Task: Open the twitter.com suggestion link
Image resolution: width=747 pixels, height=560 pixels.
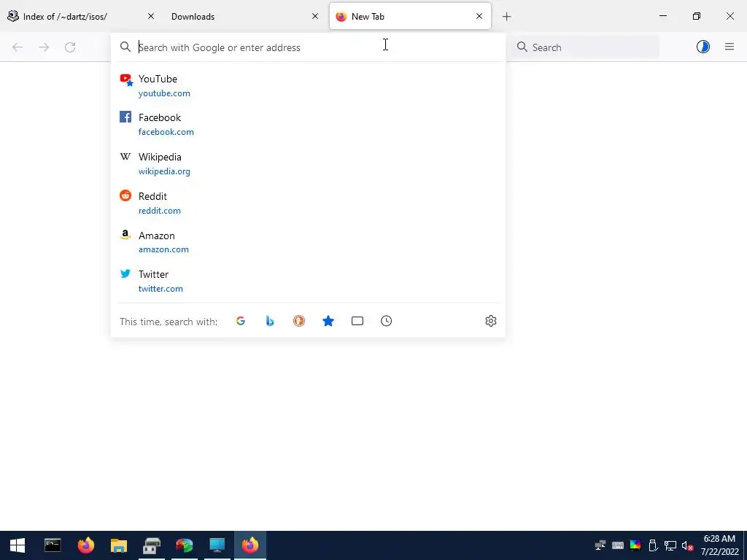Action: [160, 289]
